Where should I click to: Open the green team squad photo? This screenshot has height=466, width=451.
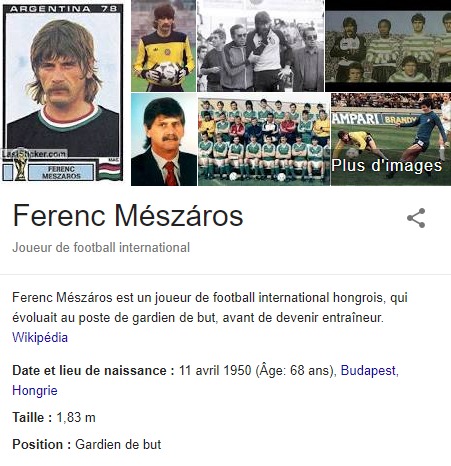point(264,139)
